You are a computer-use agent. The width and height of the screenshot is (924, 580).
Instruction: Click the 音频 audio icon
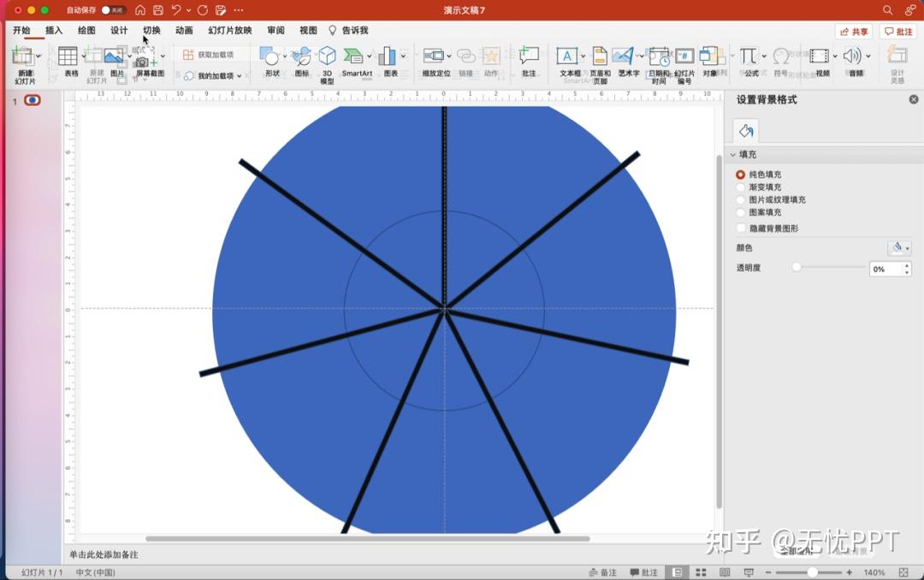[852, 56]
